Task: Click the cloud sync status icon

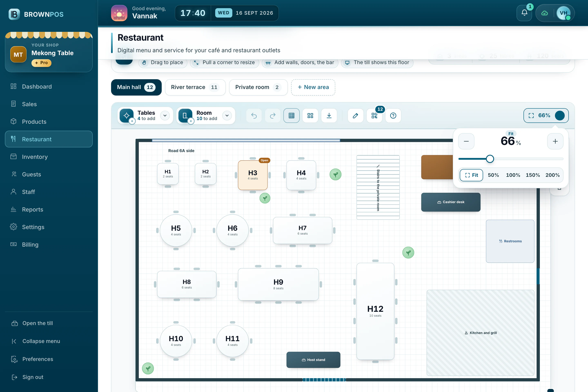Action: [x=545, y=13]
